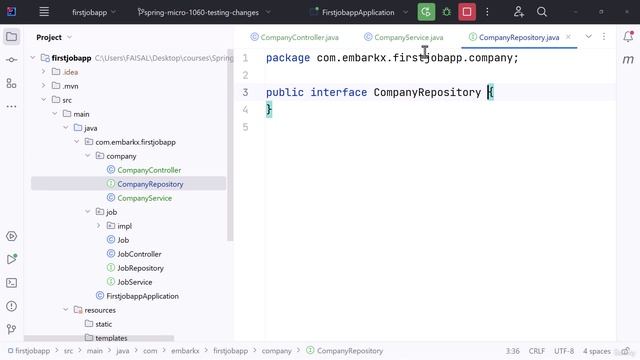Change the CRLF line separator
The height and width of the screenshot is (360, 640).
pos(537,351)
